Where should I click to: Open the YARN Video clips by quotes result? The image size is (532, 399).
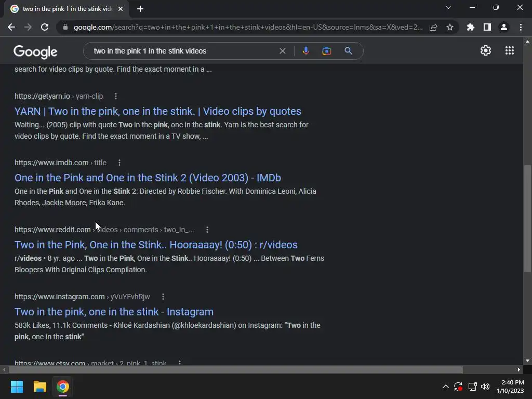click(x=158, y=111)
